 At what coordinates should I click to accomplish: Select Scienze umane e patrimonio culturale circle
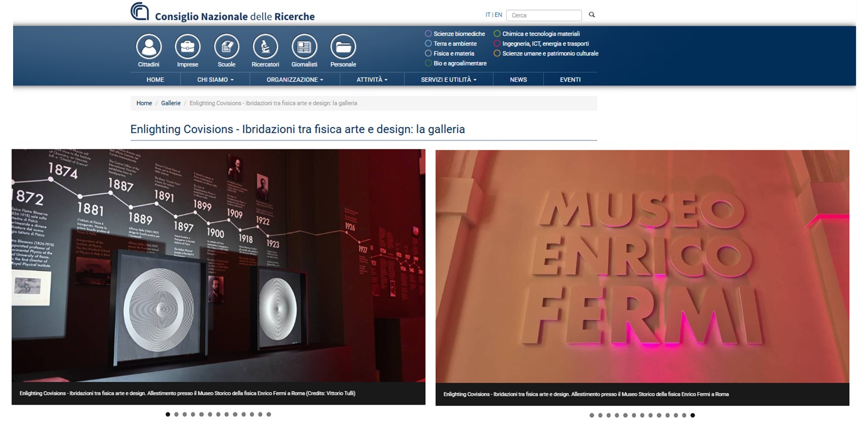pos(497,53)
